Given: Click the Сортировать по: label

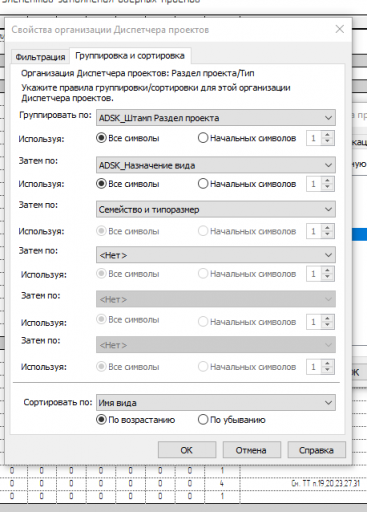Looking at the screenshot, I should click(58, 402).
